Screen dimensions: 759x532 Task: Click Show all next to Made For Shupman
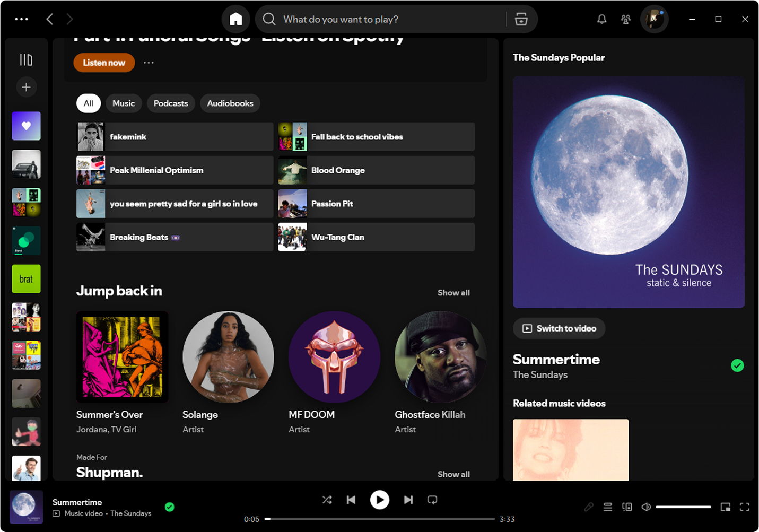453,474
